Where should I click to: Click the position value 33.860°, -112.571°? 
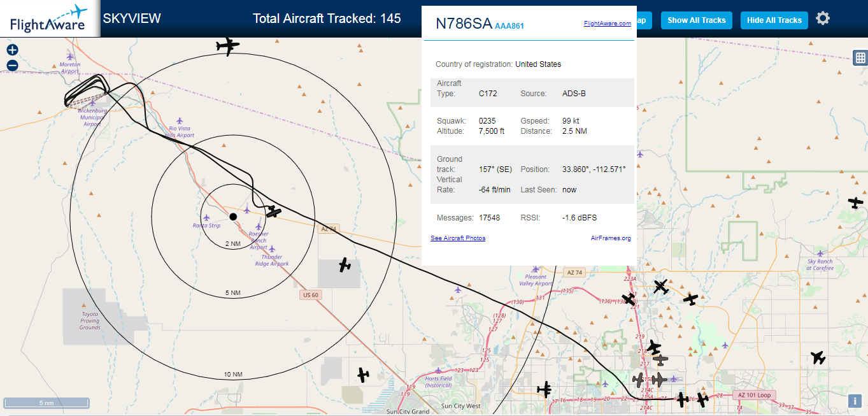coord(594,169)
